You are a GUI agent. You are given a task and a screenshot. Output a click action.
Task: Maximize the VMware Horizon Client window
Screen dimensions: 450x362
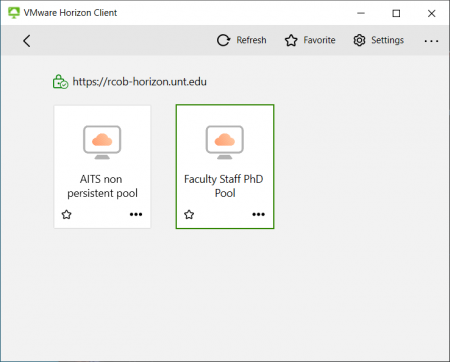pos(396,13)
